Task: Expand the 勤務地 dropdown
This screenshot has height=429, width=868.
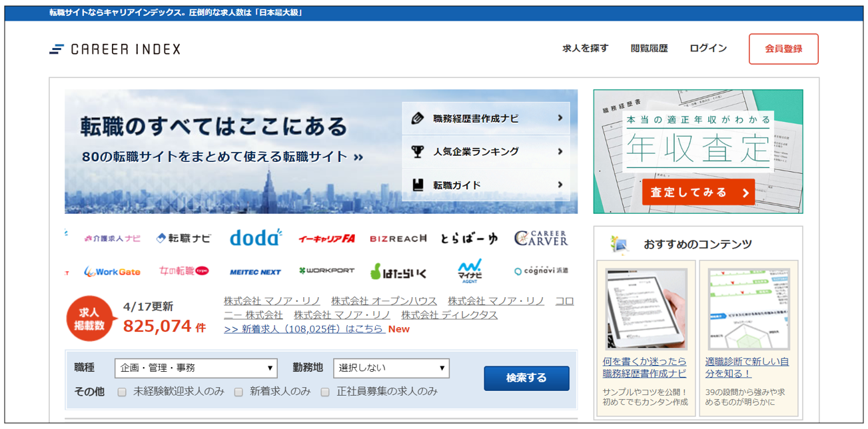Action: coord(391,368)
